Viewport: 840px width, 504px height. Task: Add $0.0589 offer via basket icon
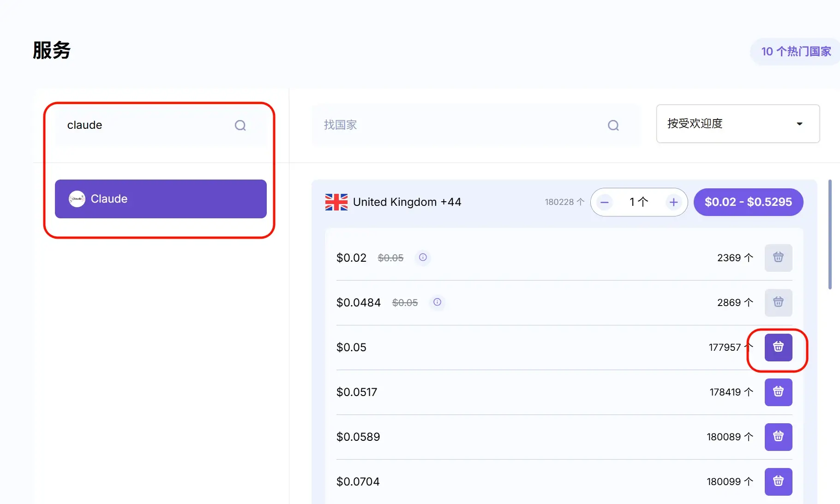(778, 437)
